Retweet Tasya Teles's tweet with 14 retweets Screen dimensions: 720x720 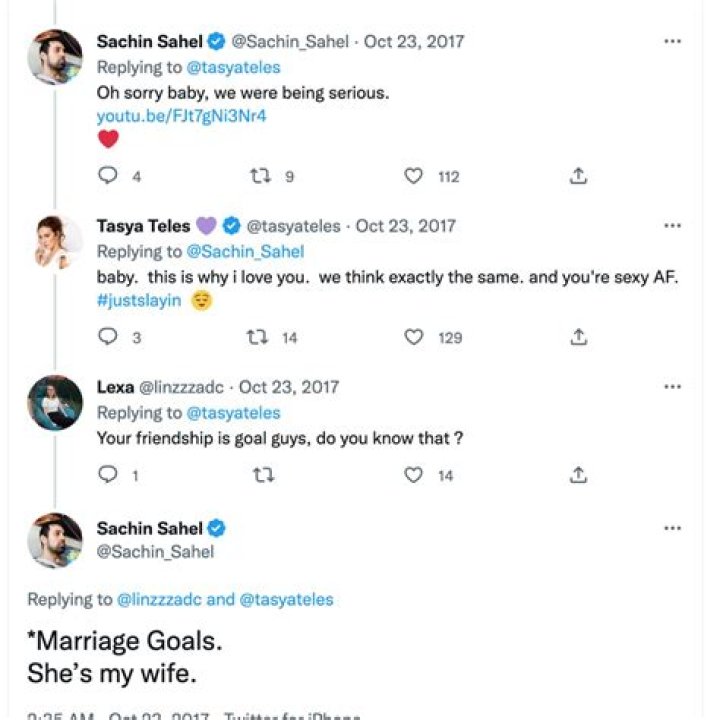[x=258, y=338]
